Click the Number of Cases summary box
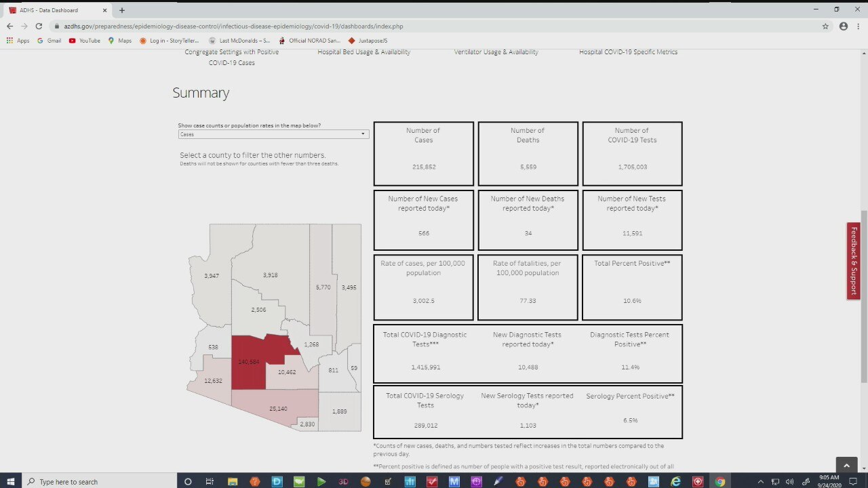 [x=424, y=153]
